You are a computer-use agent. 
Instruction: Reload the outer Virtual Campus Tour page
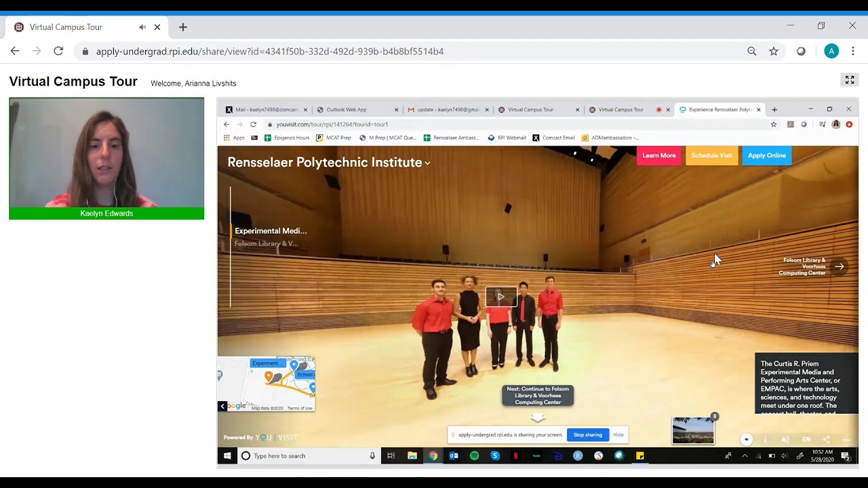(58, 51)
